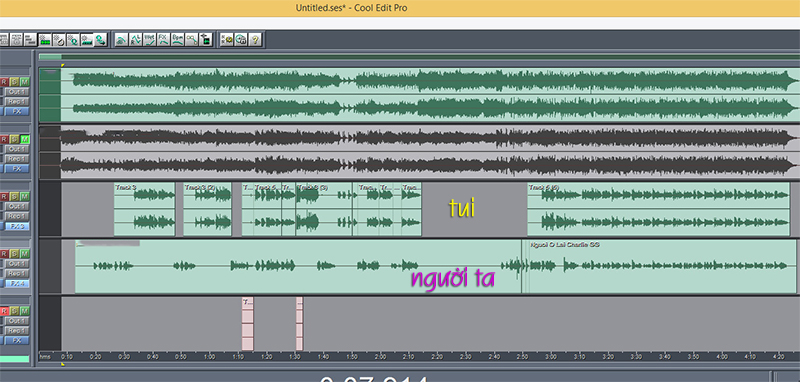This screenshot has width=800, height=382.
Task: Select the 'Nguoi O Lai Charlie SS' clip
Action: coord(663,267)
